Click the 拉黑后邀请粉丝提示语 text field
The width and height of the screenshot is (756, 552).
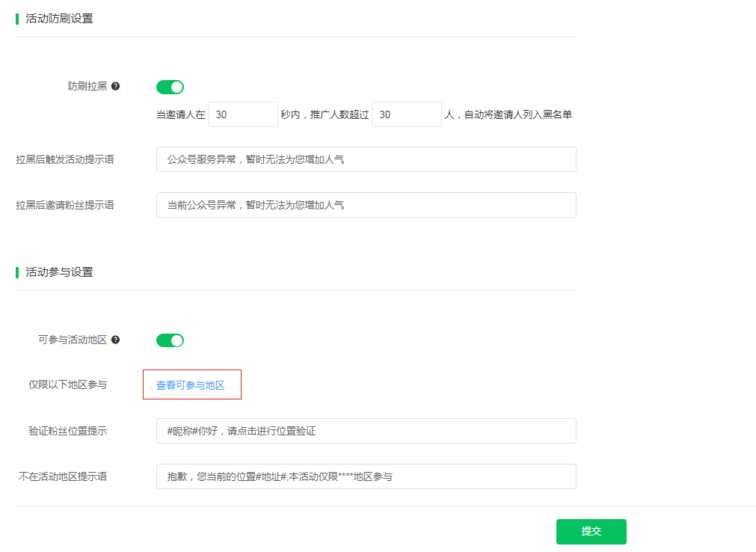(366, 204)
